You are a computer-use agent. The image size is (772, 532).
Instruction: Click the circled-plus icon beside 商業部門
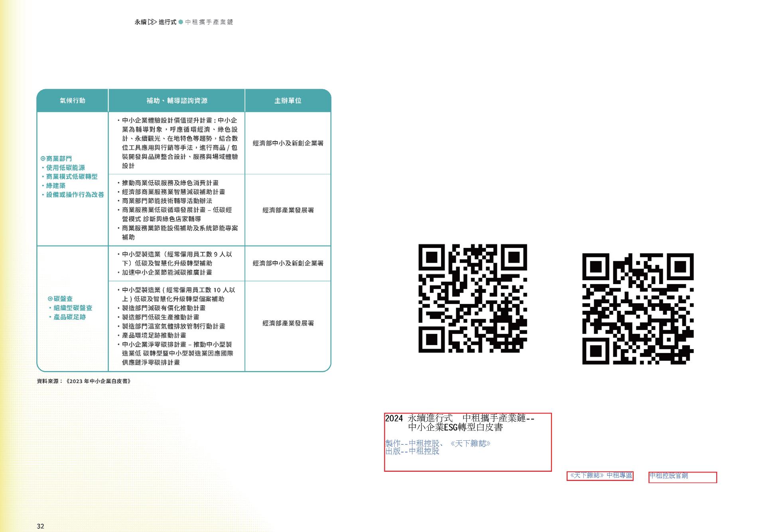click(43, 159)
